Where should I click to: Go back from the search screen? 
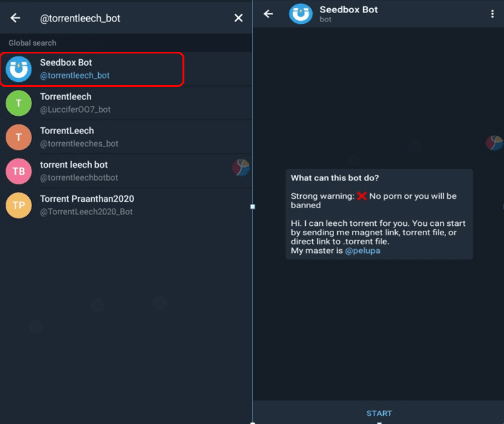click(x=16, y=18)
